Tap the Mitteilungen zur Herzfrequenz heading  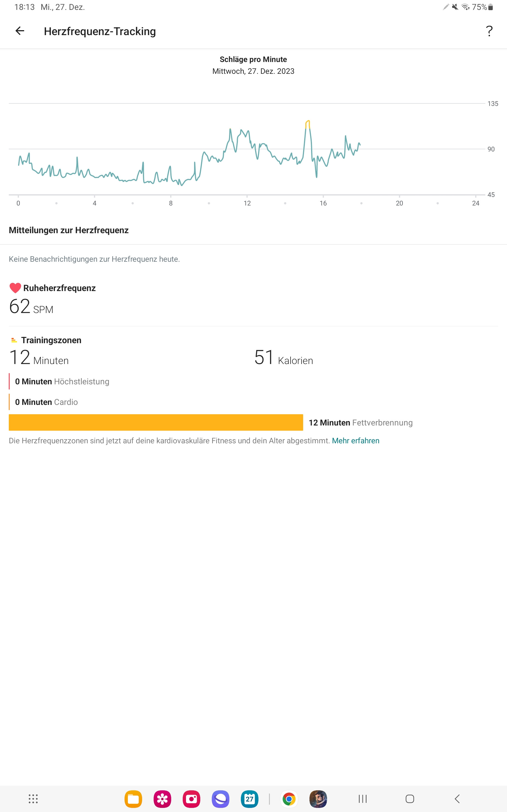point(69,230)
